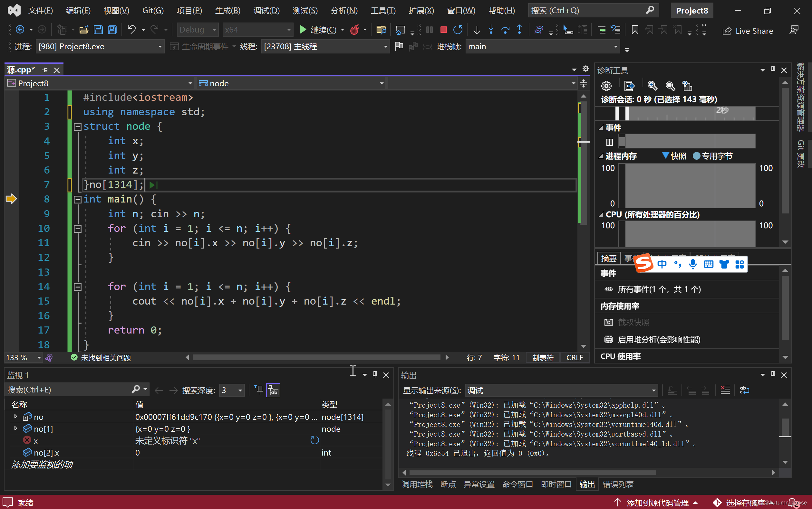The image size is (812, 509).
Task: Open the 调试(D) menu
Action: 266,11
